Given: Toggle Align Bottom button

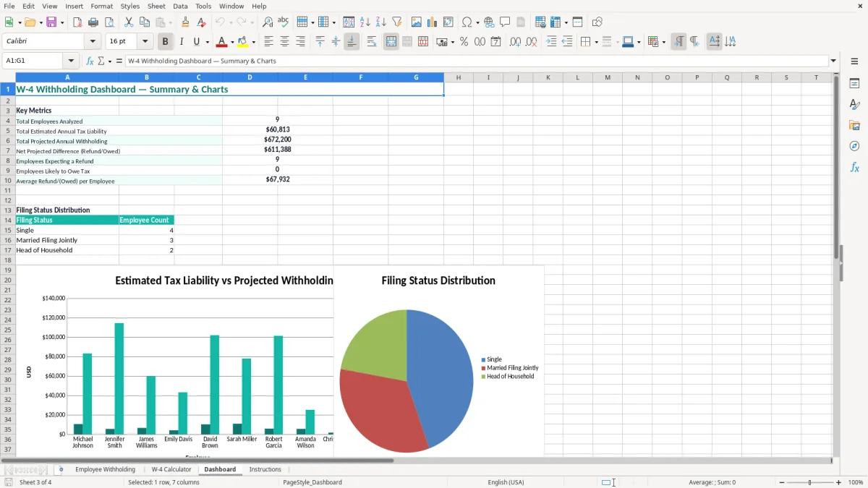Looking at the screenshot, I should [x=352, y=42].
